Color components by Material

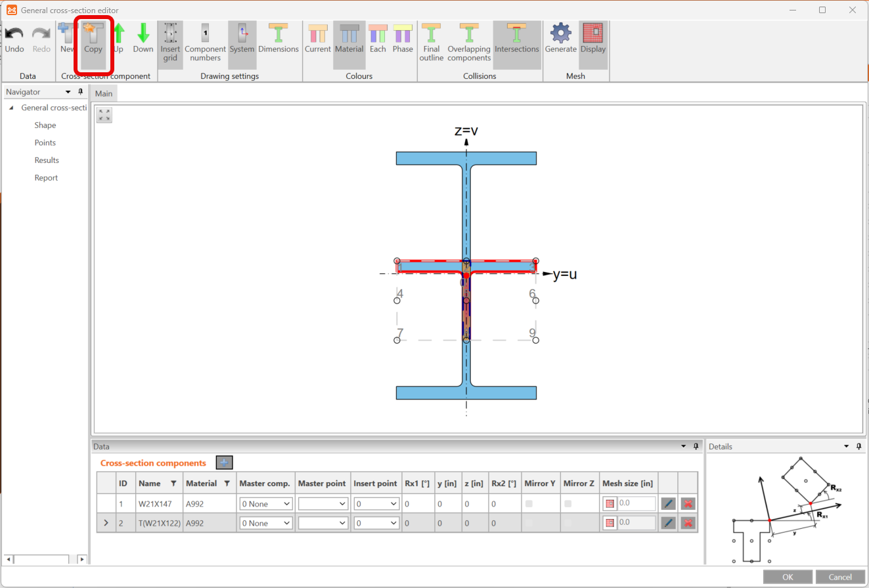pos(349,39)
